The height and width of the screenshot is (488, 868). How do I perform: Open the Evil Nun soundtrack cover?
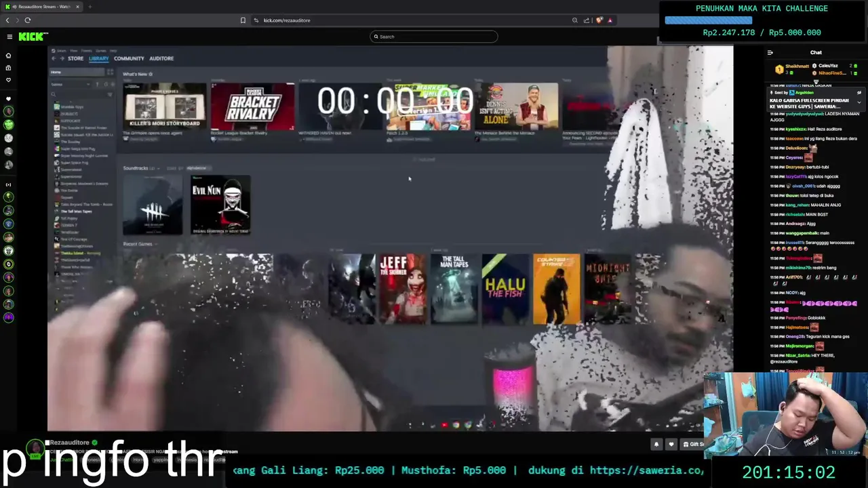[x=220, y=205]
